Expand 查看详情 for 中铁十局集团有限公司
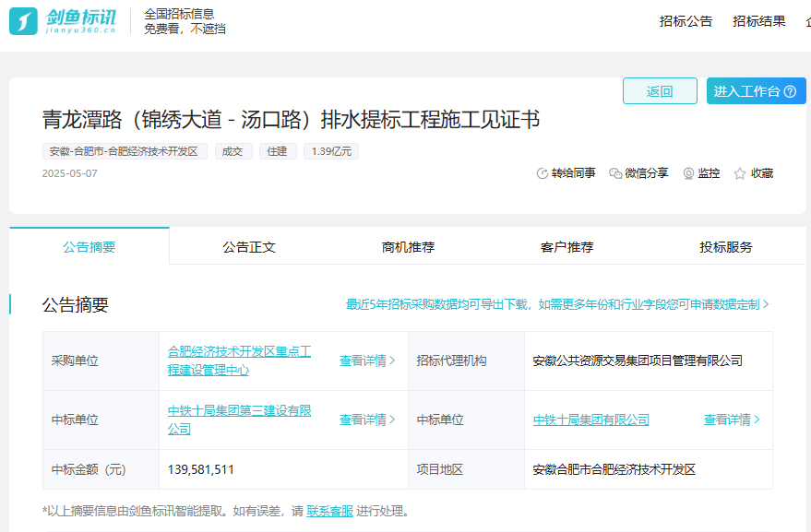Image resolution: width=811 pixels, height=532 pixels. coord(732,420)
